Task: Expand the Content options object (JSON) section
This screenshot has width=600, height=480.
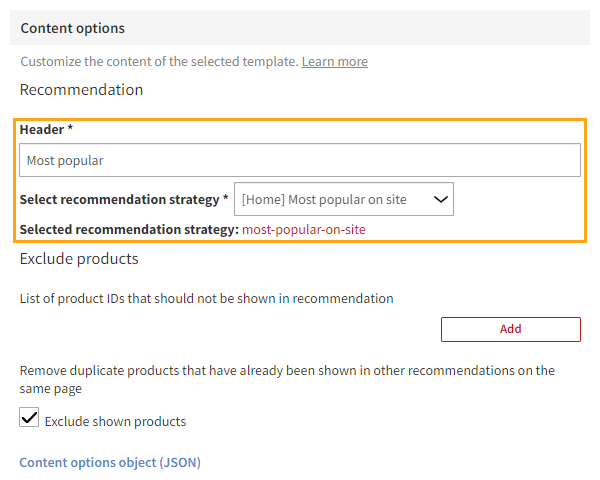Action: [110, 462]
